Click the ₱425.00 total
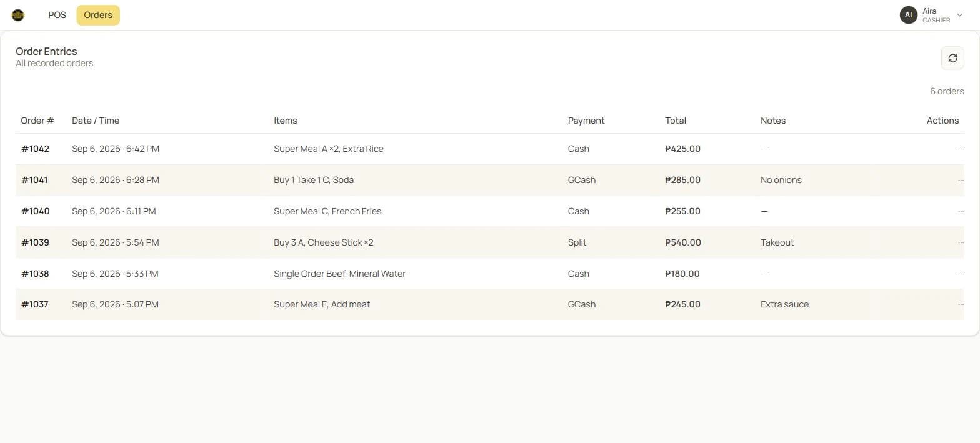This screenshot has width=980, height=443. [683, 149]
